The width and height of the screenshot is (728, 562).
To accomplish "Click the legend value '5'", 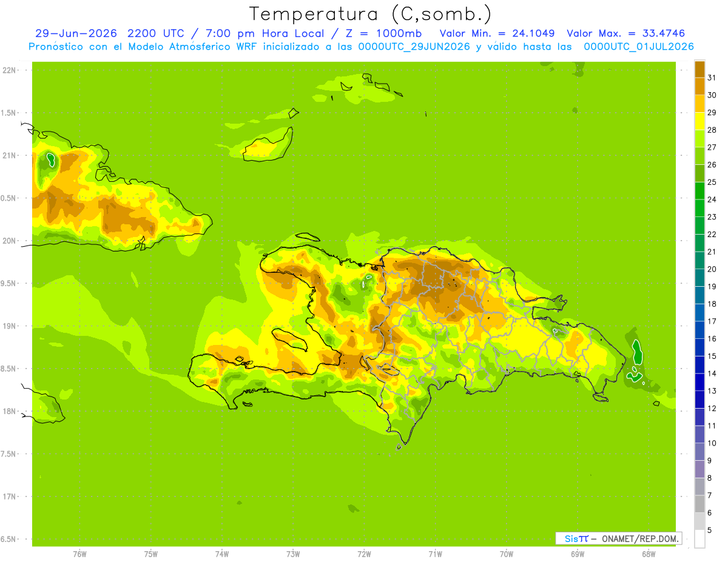I will tap(710, 530).
